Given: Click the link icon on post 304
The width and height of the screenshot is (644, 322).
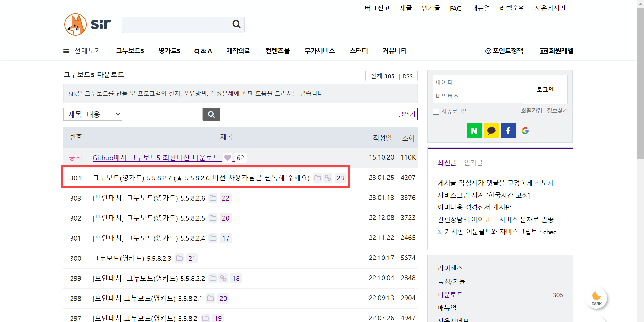Looking at the screenshot, I should [x=328, y=178].
